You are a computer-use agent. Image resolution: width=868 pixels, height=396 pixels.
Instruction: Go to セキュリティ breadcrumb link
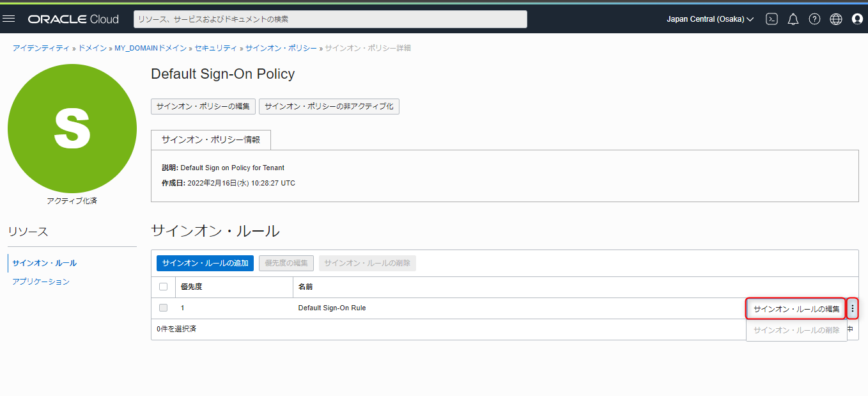[x=216, y=48]
